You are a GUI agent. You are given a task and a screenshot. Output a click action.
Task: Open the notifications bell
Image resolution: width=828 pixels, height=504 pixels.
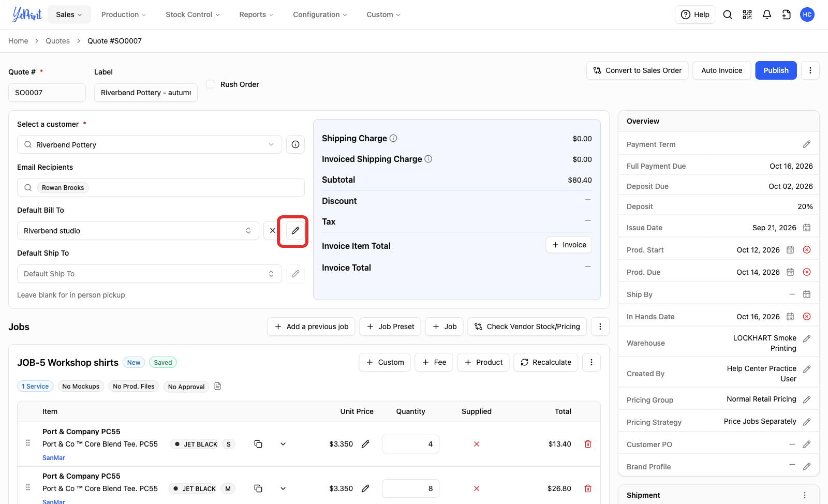pos(767,14)
